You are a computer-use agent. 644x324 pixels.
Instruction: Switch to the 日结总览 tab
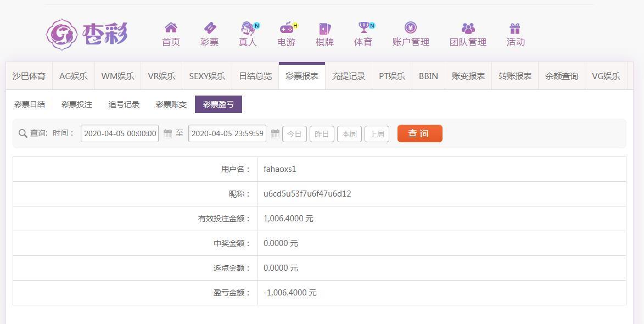coord(255,76)
